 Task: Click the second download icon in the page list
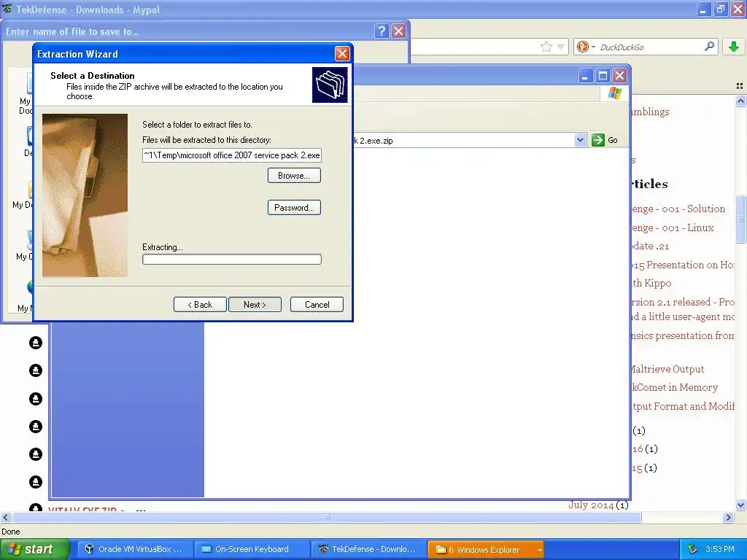(x=36, y=370)
